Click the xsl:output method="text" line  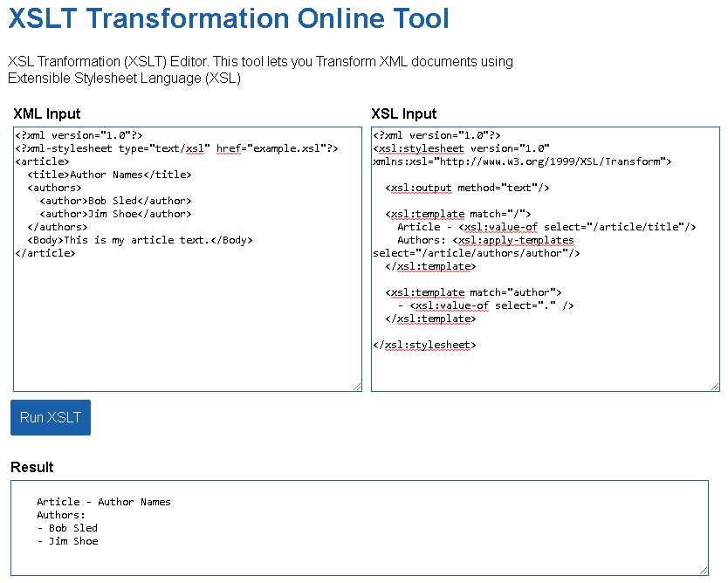click(468, 188)
